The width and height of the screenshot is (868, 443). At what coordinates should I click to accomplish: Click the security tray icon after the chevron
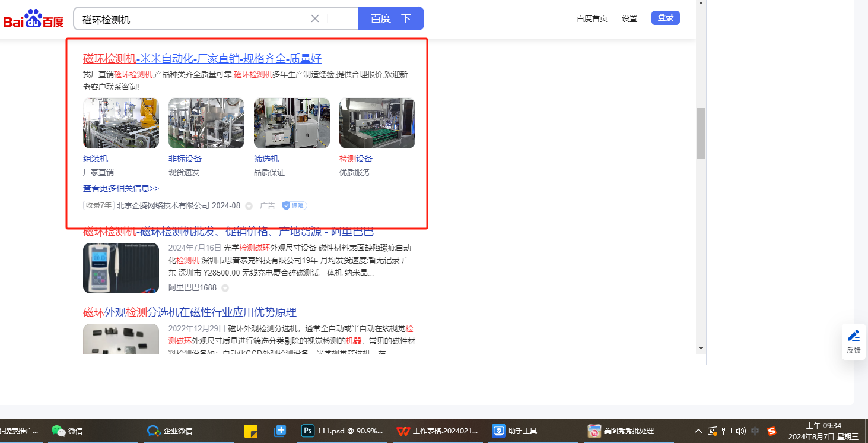click(713, 431)
